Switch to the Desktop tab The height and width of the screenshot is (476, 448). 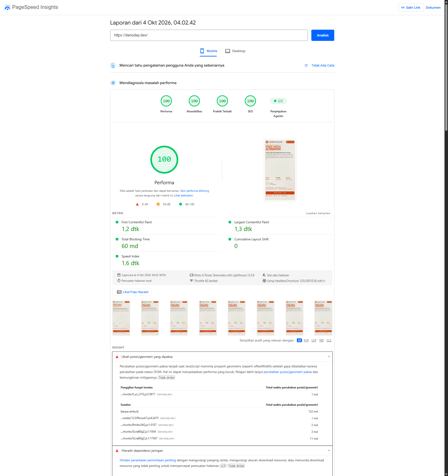coord(235,51)
